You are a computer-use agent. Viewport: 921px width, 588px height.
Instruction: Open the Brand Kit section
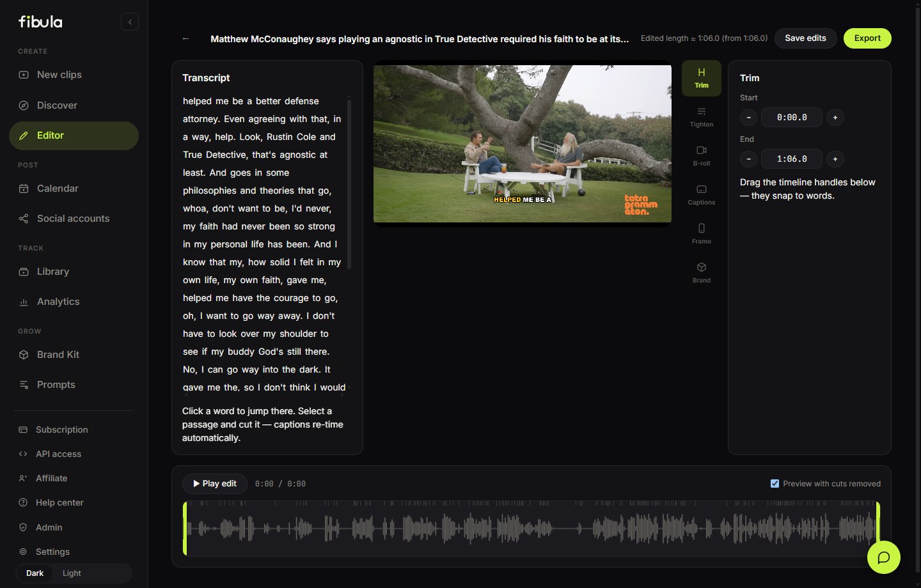pyautogui.click(x=74, y=355)
